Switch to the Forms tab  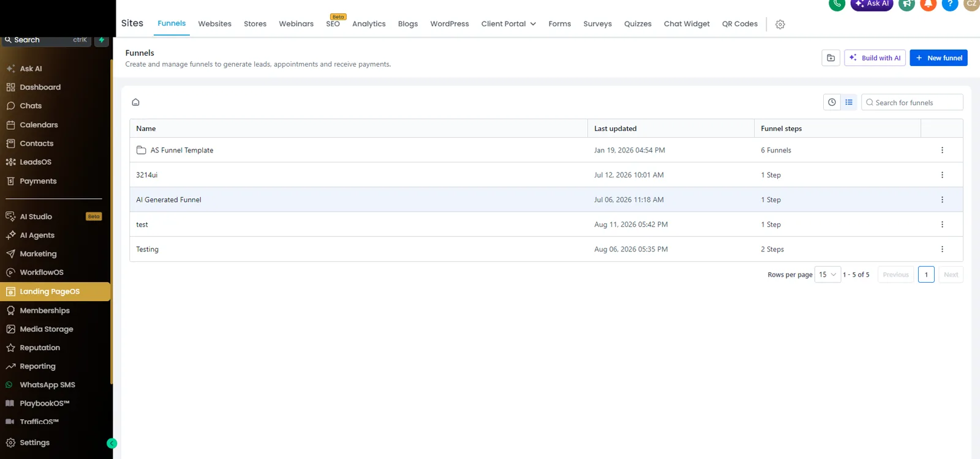tap(560, 24)
